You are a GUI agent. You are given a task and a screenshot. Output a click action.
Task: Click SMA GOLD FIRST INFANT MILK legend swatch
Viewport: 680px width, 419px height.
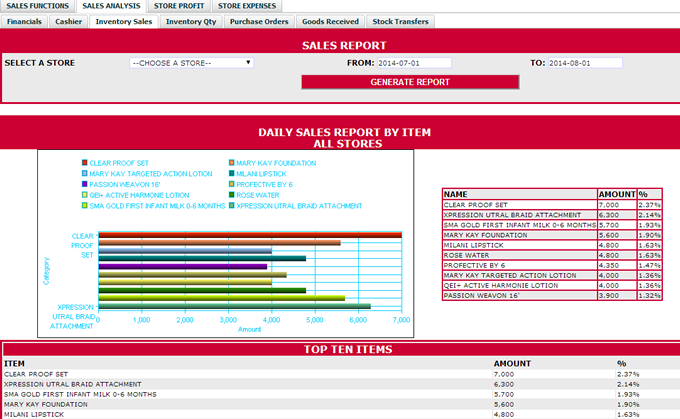(x=85, y=206)
